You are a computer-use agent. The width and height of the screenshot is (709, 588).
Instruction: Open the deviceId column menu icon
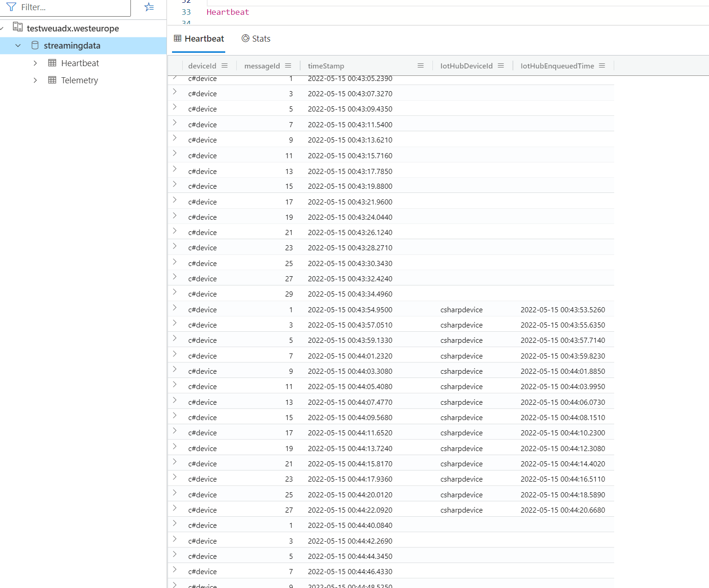coord(225,66)
